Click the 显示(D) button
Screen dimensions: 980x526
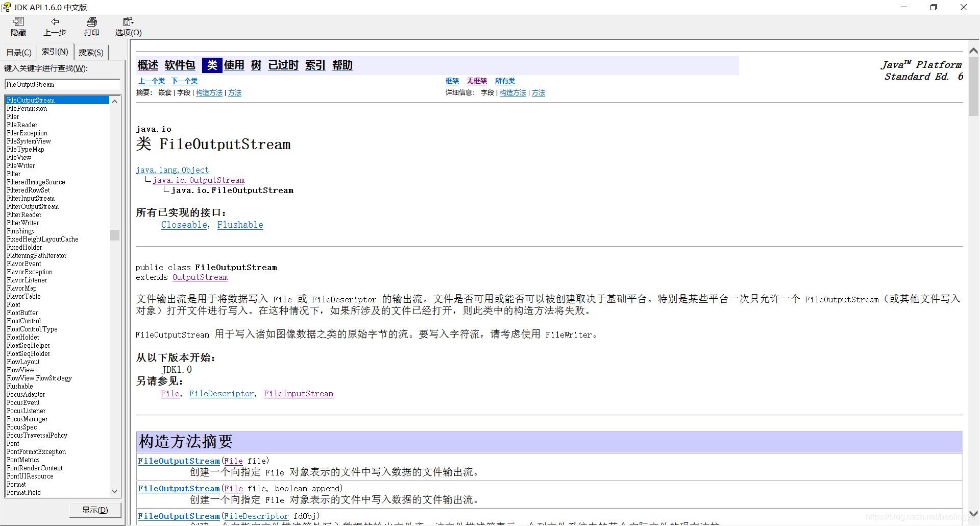95,509
